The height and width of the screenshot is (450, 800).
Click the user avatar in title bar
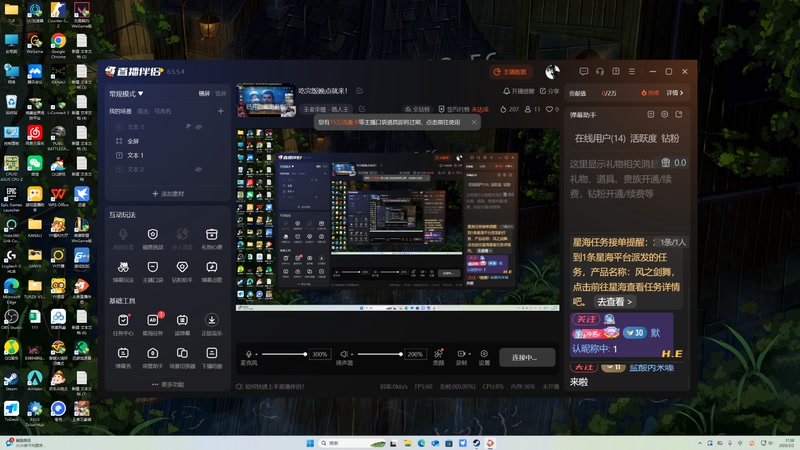click(552, 71)
